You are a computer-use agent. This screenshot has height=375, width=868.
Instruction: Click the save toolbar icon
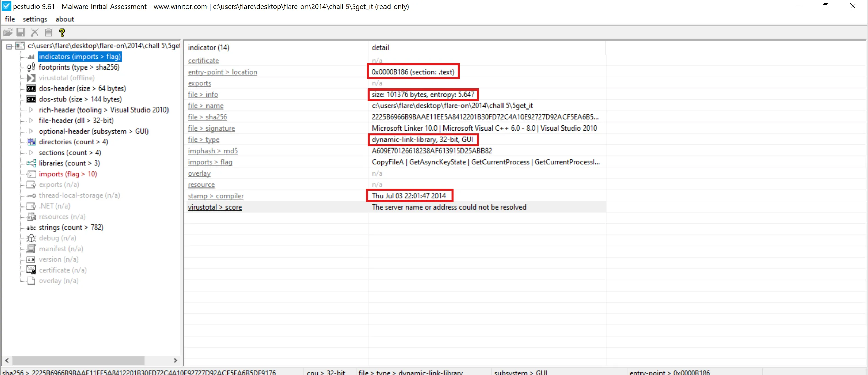coord(21,33)
